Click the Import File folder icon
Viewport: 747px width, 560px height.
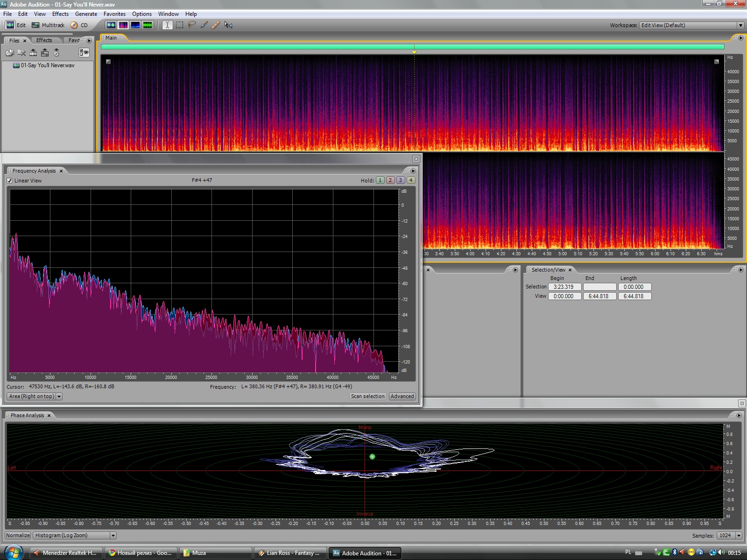click(x=9, y=53)
